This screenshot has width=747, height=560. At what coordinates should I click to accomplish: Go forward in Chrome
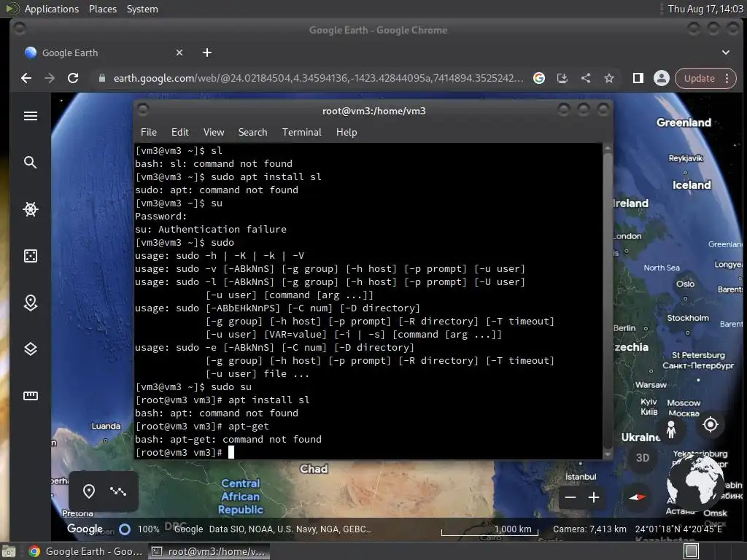(x=50, y=78)
